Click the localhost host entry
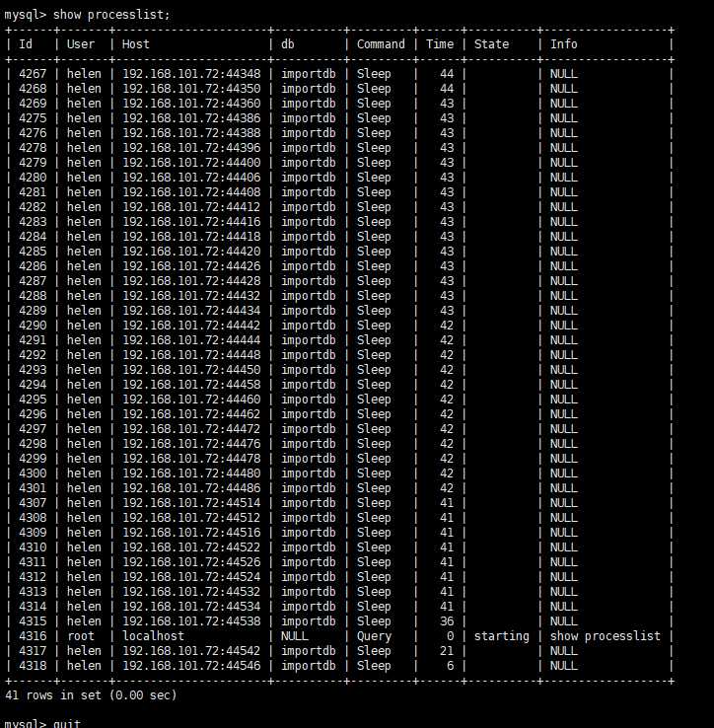Screen dimensions: 714x728 pyautogui.click(x=153, y=636)
